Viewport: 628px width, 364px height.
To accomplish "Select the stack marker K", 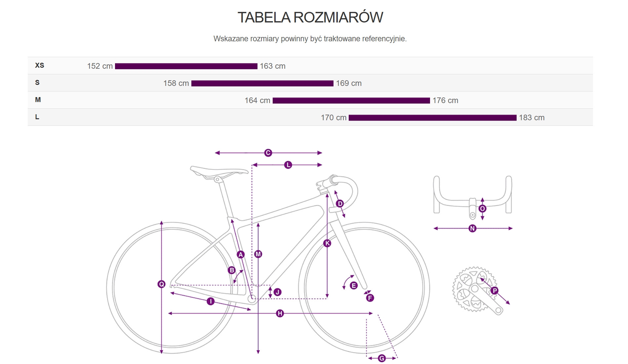I will (327, 243).
